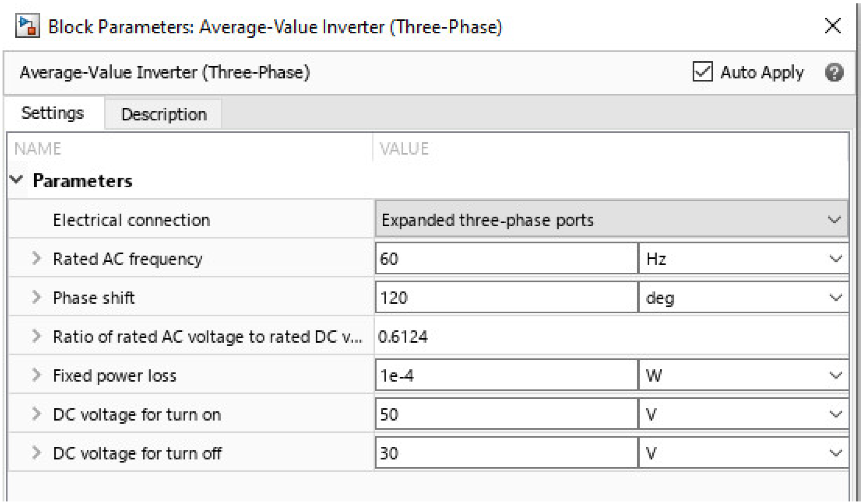
Task: Open the V unit dropdown for turn off voltage
Action: (x=743, y=453)
